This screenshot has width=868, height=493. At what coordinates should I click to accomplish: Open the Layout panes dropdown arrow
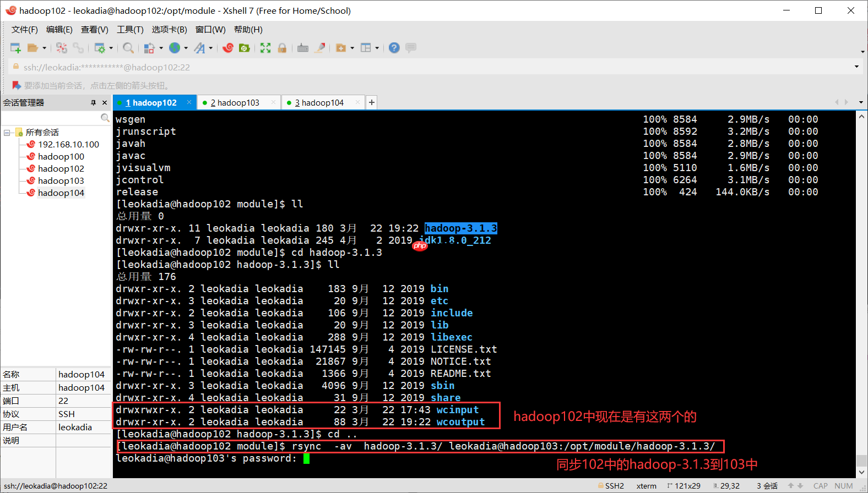(377, 48)
